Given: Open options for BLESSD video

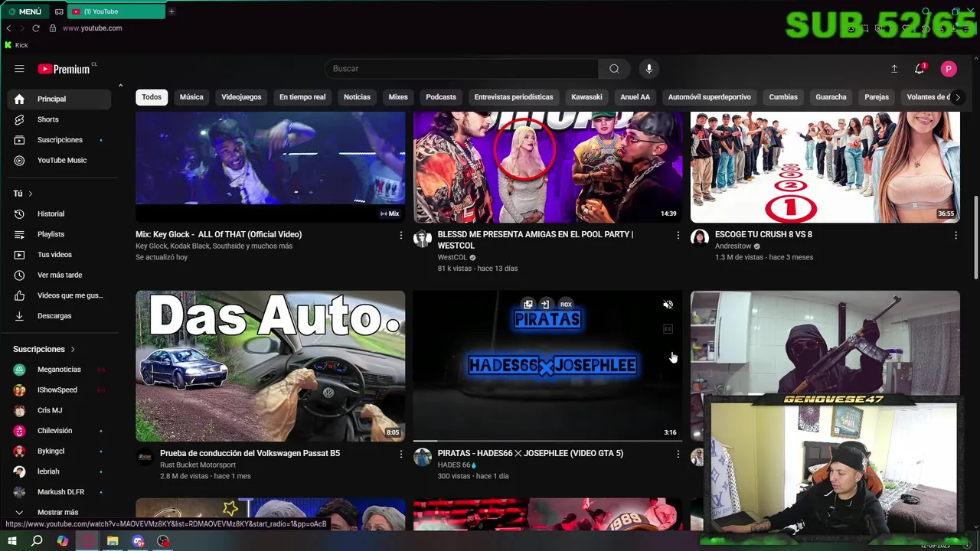Looking at the screenshot, I should click(x=678, y=236).
